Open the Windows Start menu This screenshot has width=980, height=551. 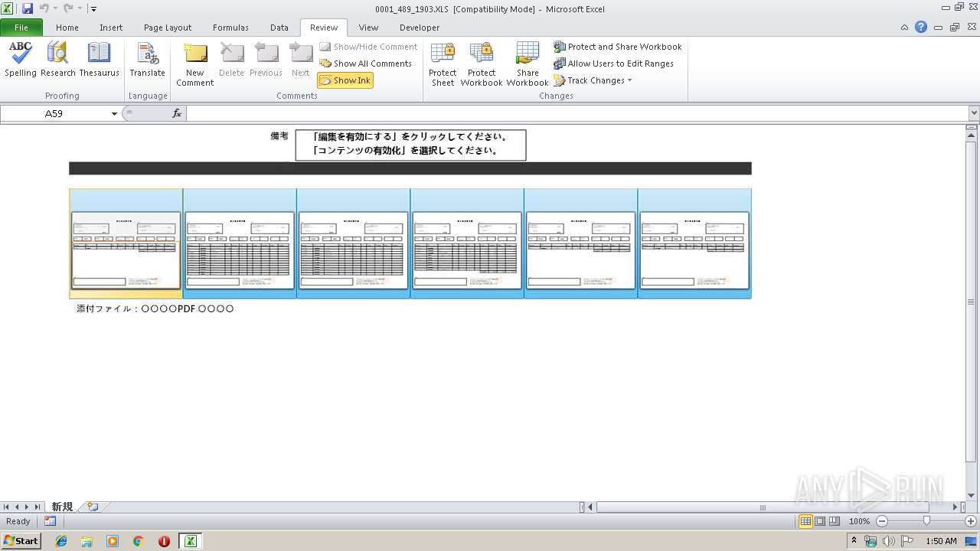pos(21,540)
